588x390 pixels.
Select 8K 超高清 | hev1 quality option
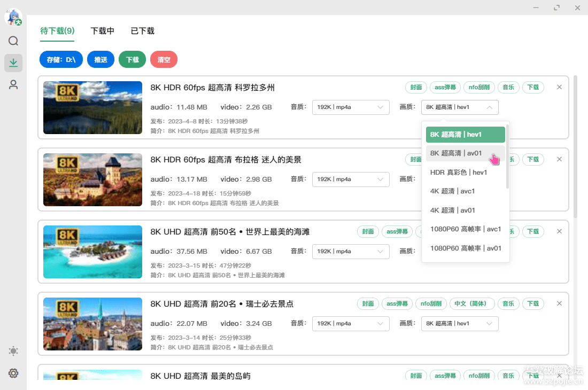466,135
